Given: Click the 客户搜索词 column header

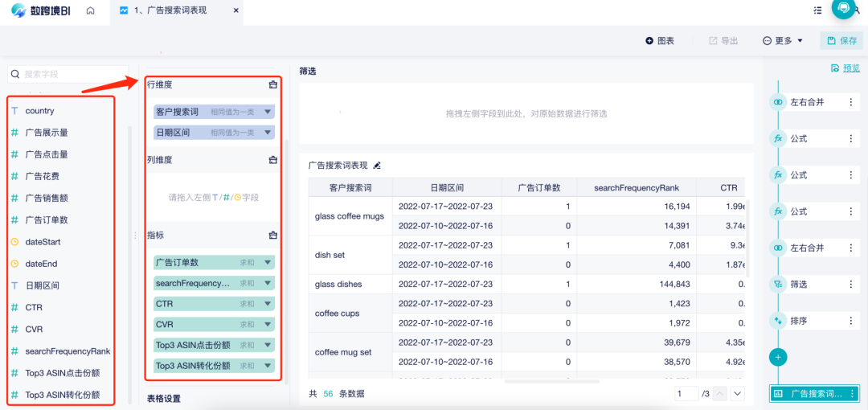Looking at the screenshot, I should 350,188.
